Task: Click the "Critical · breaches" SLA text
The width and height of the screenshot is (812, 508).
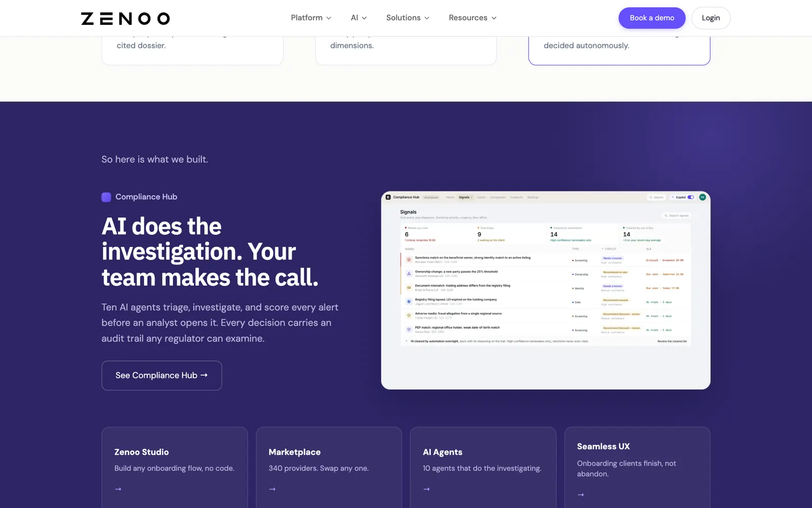Action: [x=665, y=260]
